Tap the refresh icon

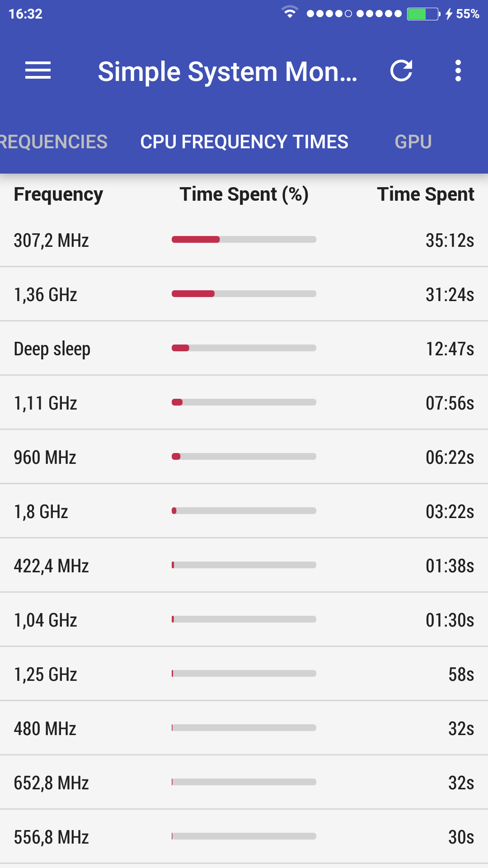[401, 71]
